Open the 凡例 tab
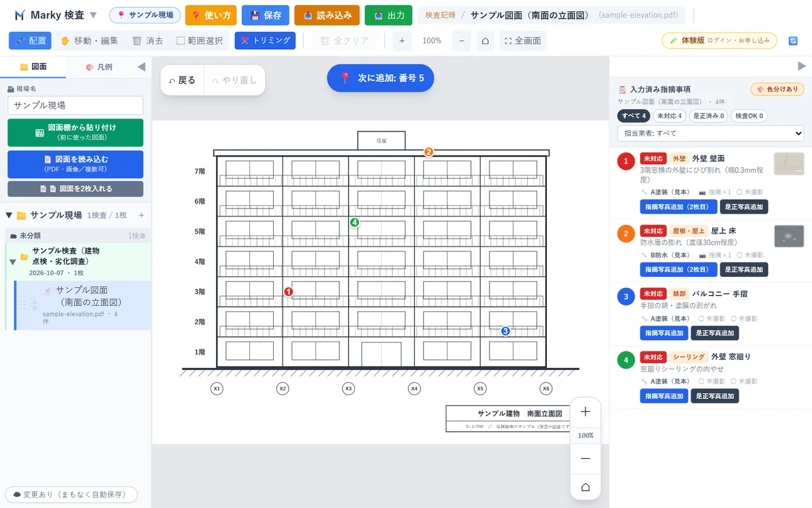The height and width of the screenshot is (508, 812). (x=99, y=67)
